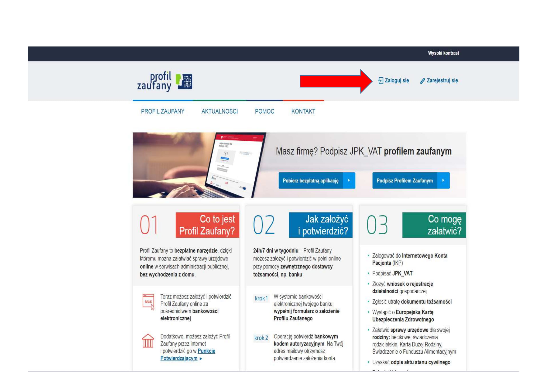Viewport: 555px width, 392px height.
Task: Click the krok 1 step badge
Action: pos(261,299)
